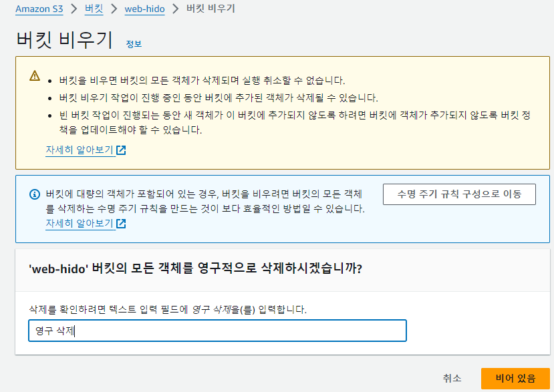Click second warning bullet about 추가된 객체가 삭제될
Image resolution: width=554 pixels, height=392 pixels.
click(x=219, y=97)
